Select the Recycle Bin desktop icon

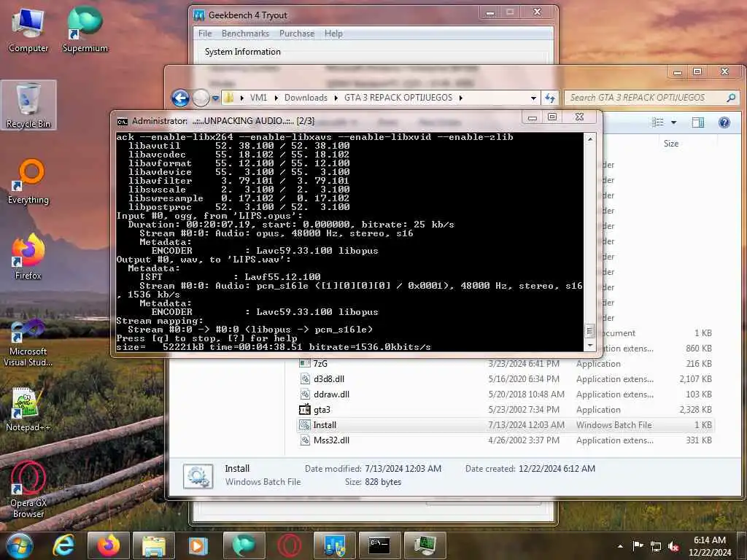pyautogui.click(x=28, y=106)
